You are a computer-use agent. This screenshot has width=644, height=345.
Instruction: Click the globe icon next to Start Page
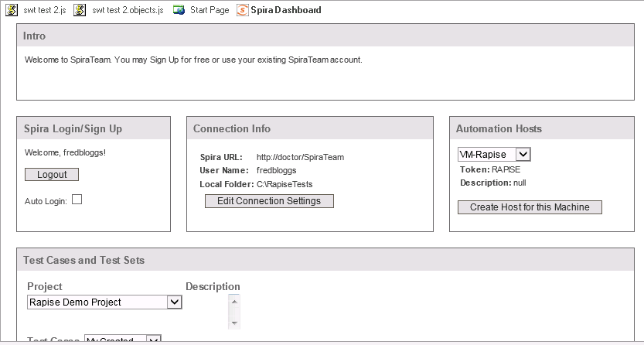179,10
